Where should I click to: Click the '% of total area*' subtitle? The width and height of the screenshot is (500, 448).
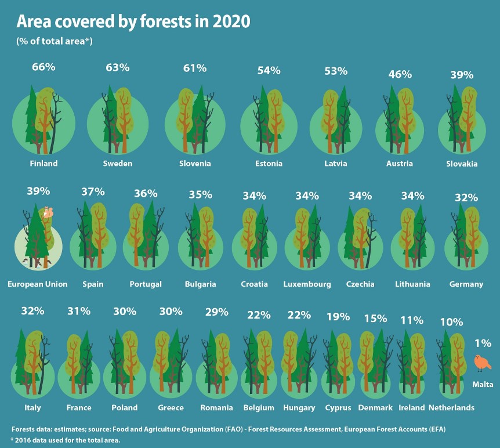click(54, 41)
